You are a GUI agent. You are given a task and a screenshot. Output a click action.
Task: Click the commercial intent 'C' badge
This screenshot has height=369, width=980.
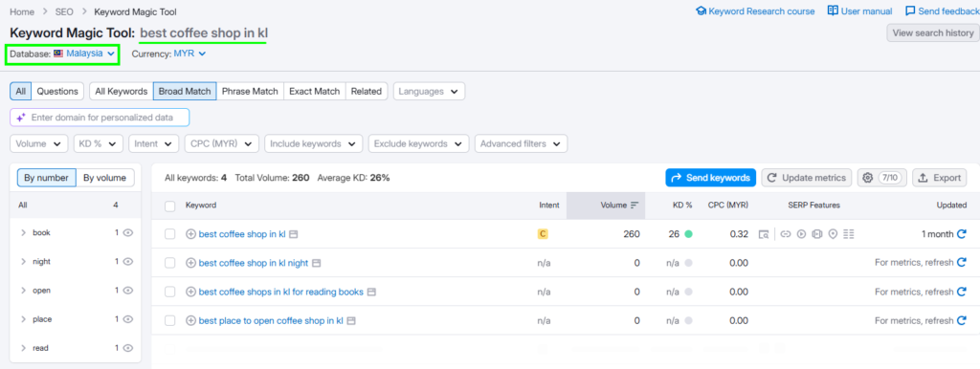543,234
